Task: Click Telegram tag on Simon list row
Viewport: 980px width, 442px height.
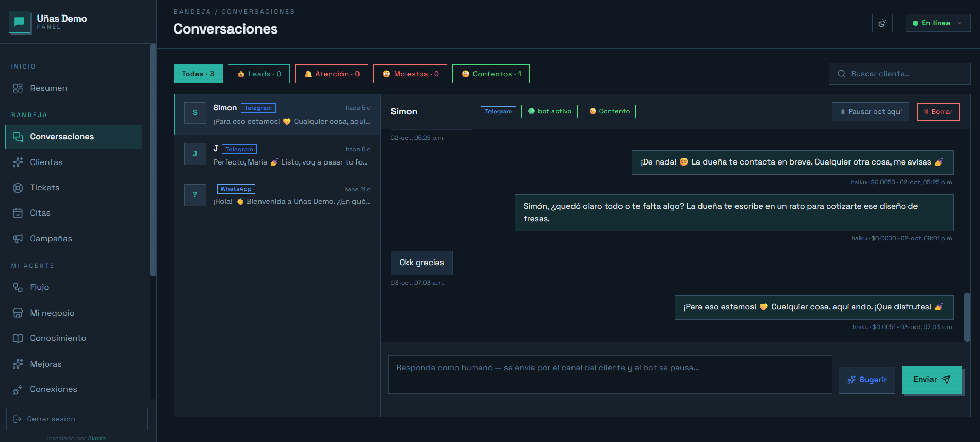Action: [258, 108]
